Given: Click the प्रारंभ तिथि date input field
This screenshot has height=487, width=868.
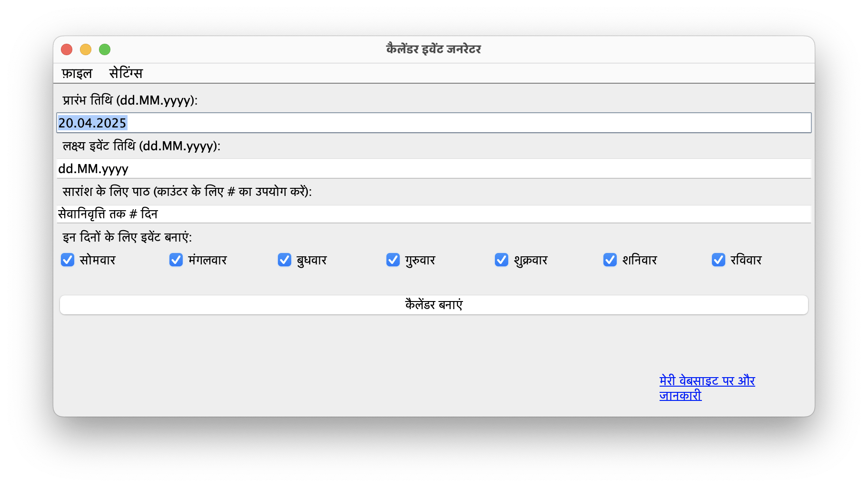Looking at the screenshot, I should (434, 123).
